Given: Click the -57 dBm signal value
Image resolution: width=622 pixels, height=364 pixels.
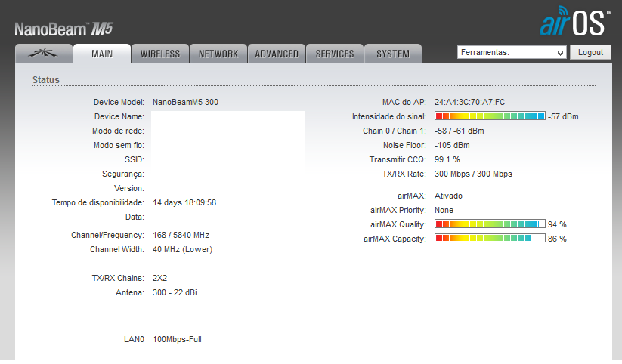Looking at the screenshot, I should 563,116.
